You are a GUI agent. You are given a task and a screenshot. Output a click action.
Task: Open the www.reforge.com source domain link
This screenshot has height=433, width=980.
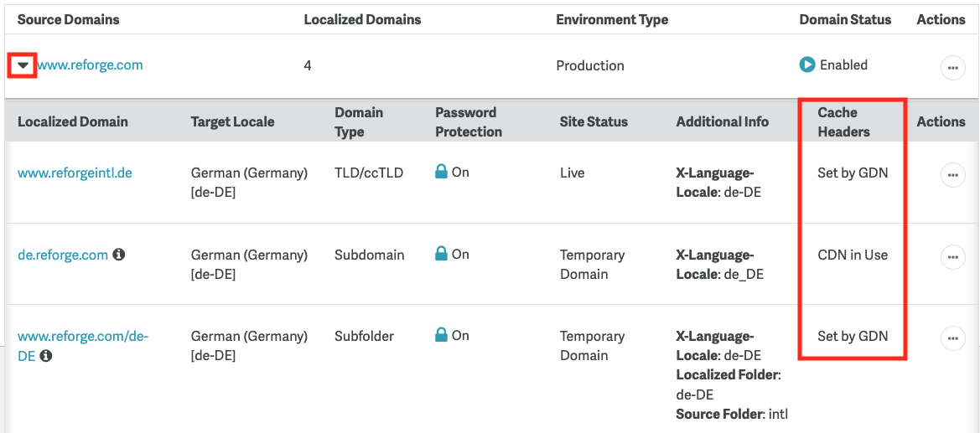[x=90, y=65]
